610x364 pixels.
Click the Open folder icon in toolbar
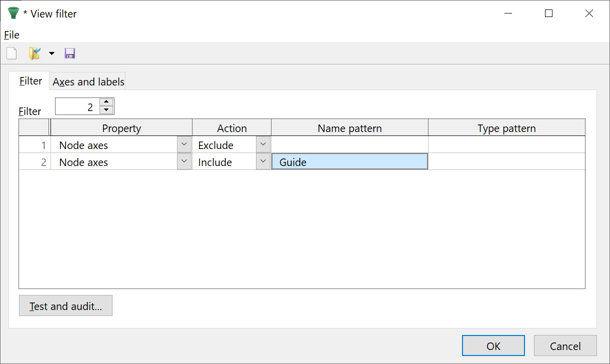tap(34, 53)
